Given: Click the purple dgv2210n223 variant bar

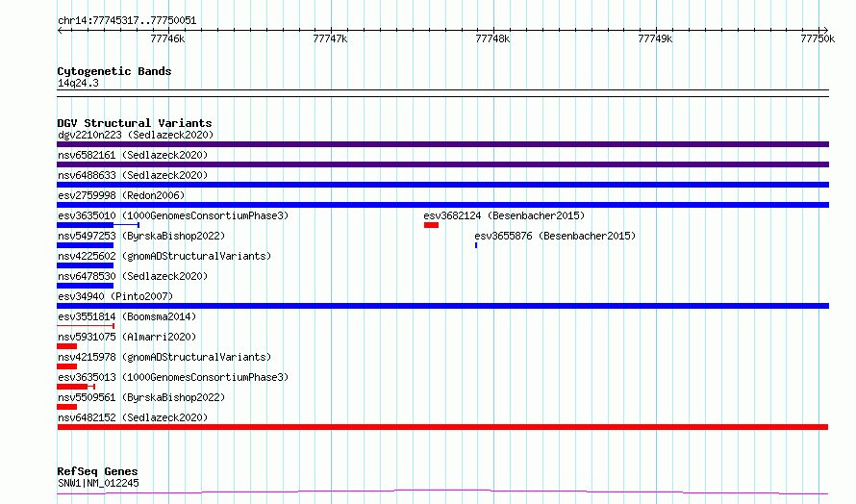Looking at the screenshot, I should point(442,144).
